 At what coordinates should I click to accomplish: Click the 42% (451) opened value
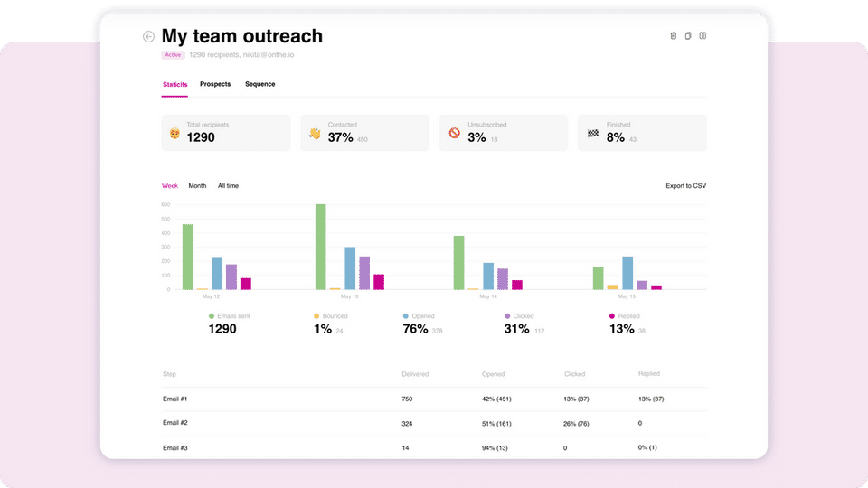tap(496, 399)
